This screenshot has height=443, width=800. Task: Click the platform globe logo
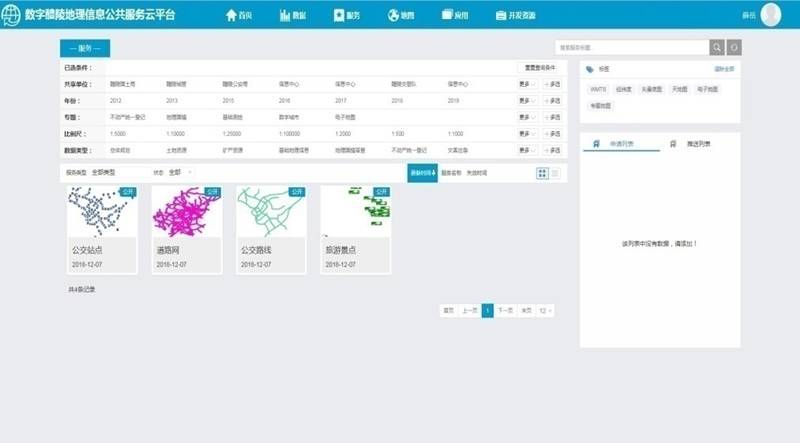click(x=11, y=15)
